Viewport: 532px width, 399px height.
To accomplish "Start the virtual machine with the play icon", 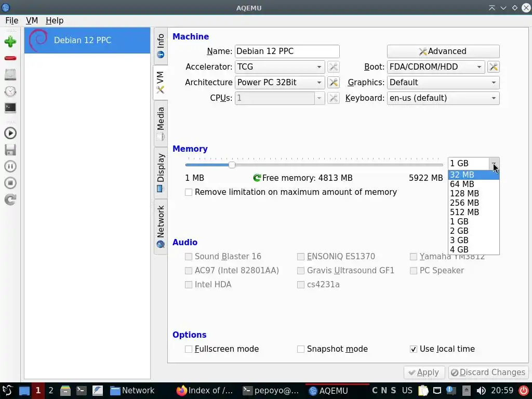I will (10, 133).
